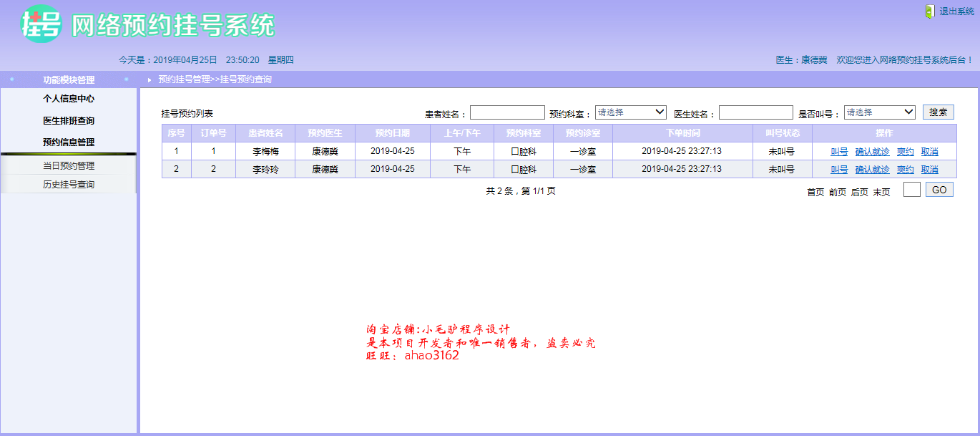Go to 前页 previous page
980x436 pixels.
click(838, 192)
